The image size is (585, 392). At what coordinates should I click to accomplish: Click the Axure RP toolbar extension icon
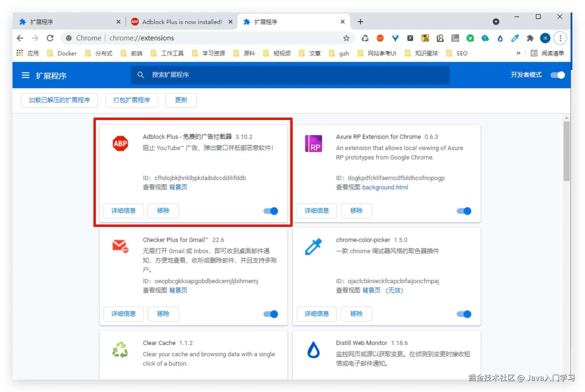(x=455, y=38)
